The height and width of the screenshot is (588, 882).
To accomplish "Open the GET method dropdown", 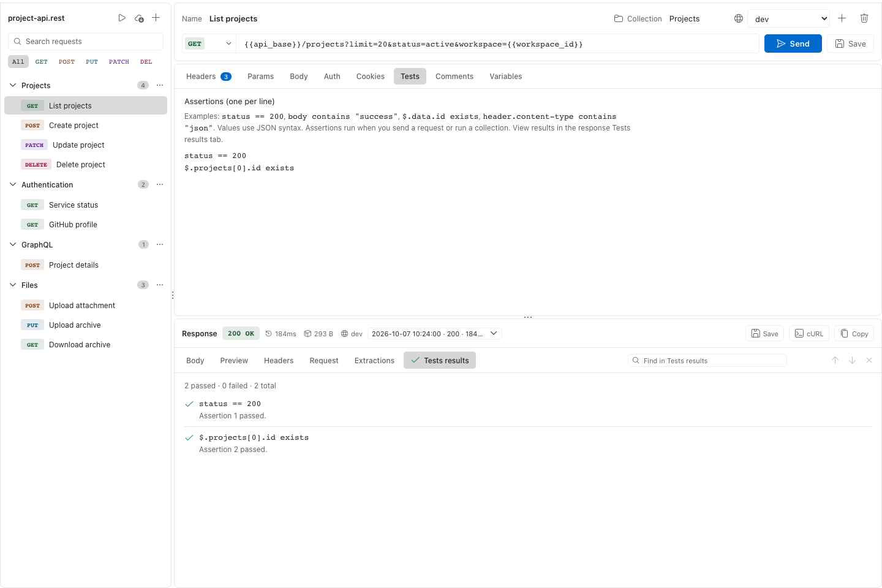I will coord(209,43).
